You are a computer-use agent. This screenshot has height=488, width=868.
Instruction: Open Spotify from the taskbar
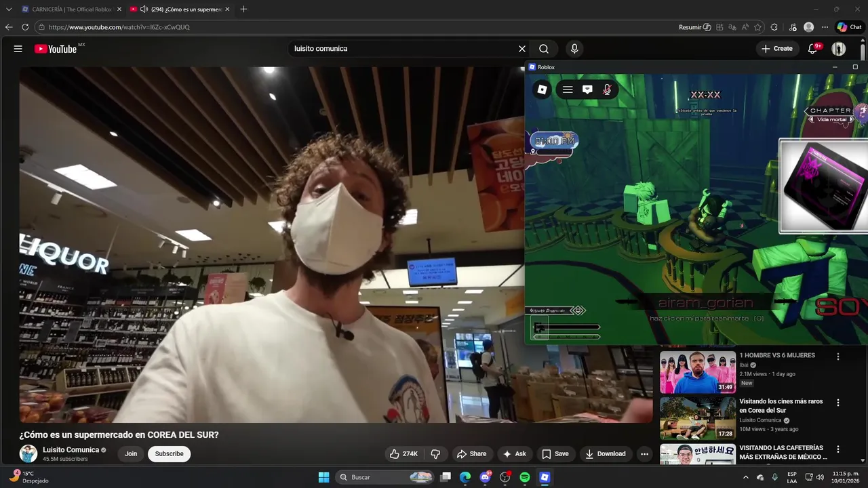click(524, 477)
